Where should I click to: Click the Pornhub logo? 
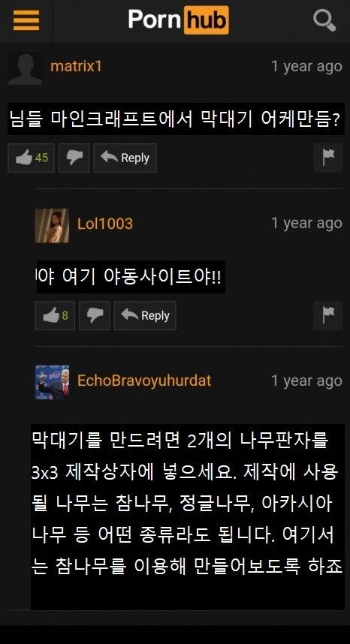coord(178,20)
